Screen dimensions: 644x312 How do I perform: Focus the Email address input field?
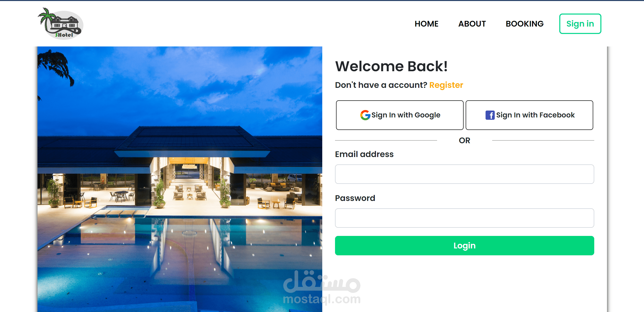[x=464, y=174]
